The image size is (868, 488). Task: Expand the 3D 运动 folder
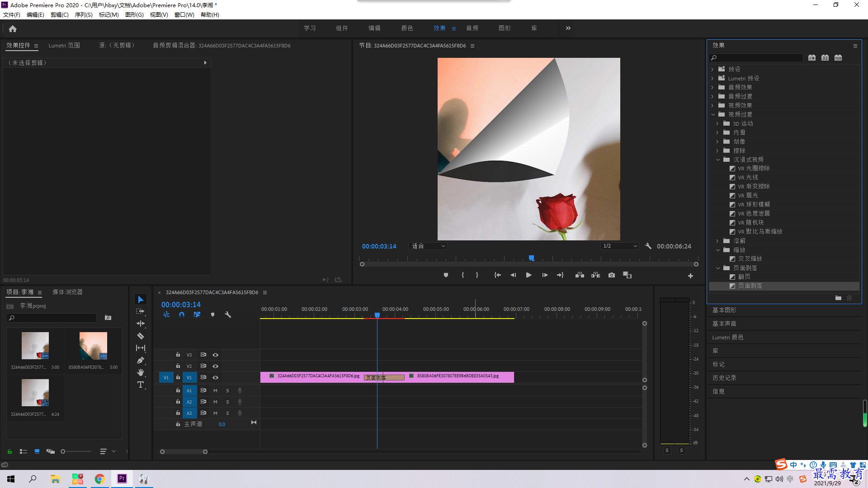(717, 123)
